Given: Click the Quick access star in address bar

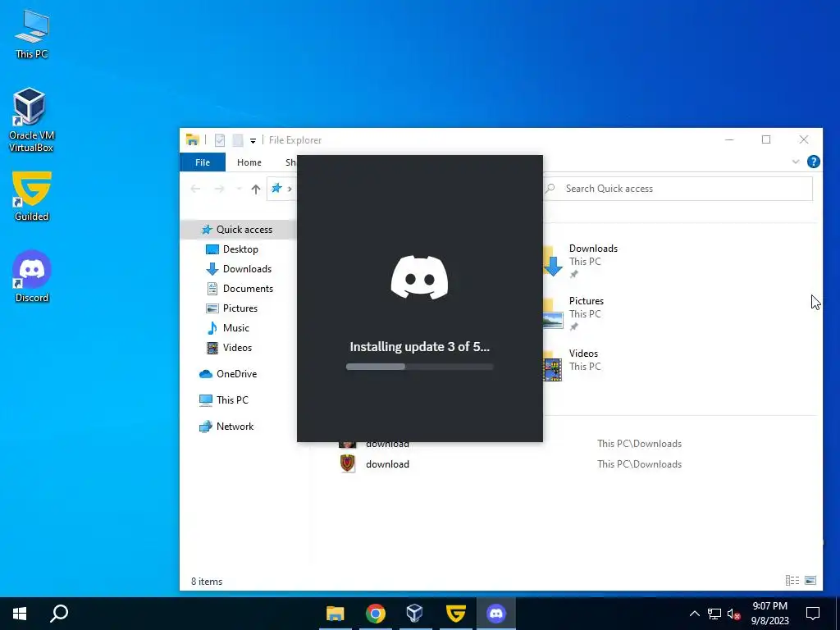Looking at the screenshot, I should (x=276, y=188).
